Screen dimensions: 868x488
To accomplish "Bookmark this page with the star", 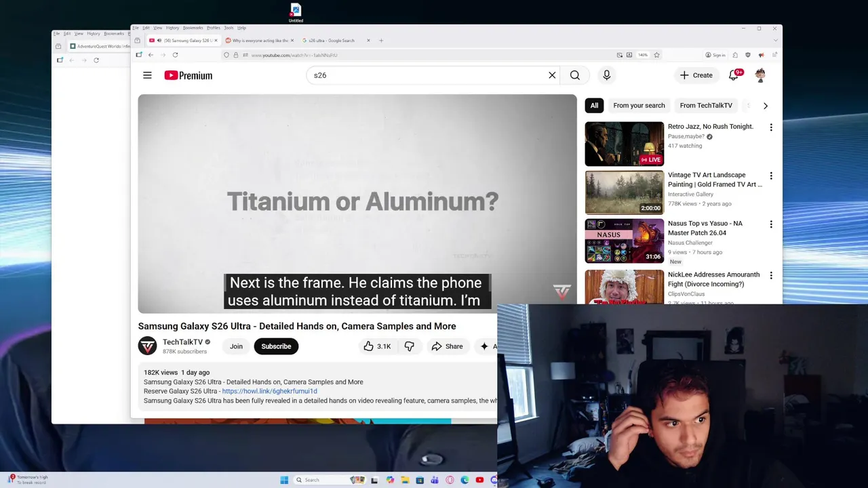I will pos(656,55).
